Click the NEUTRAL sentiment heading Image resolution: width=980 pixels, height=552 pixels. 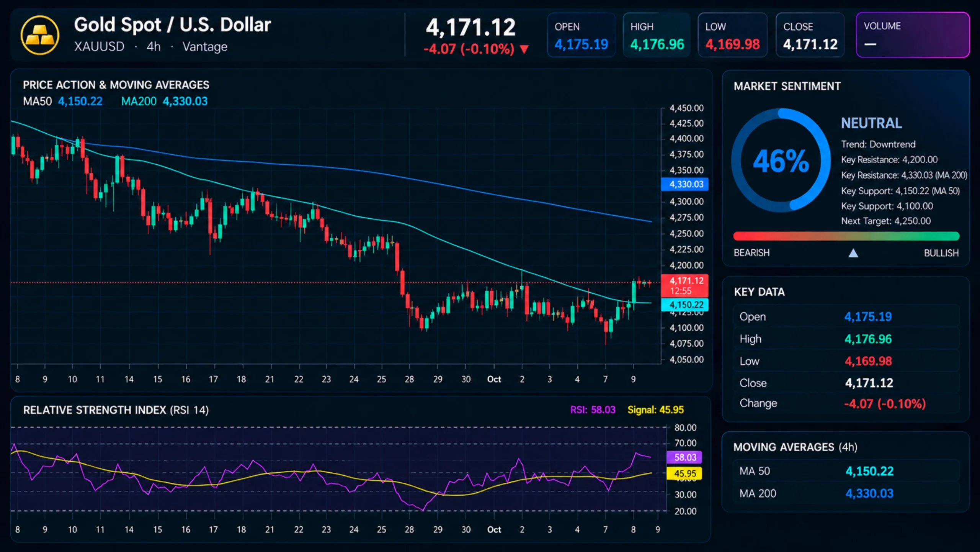pos(871,123)
